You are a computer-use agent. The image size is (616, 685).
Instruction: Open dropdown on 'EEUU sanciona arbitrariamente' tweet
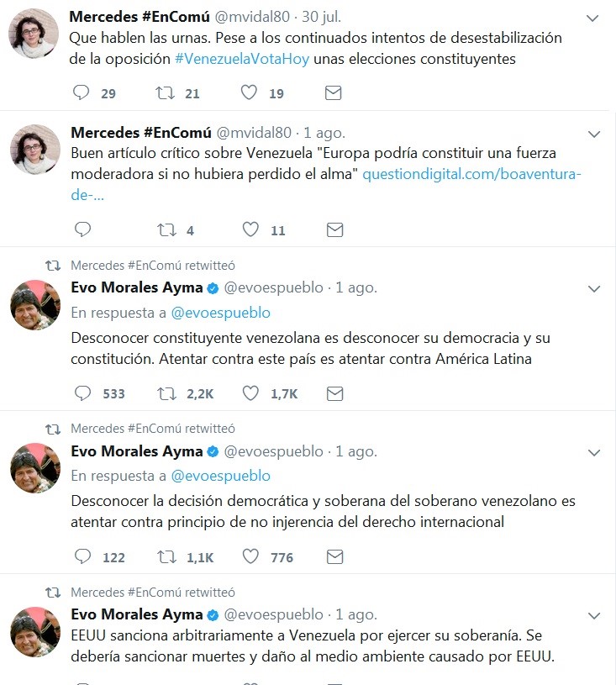(593, 615)
